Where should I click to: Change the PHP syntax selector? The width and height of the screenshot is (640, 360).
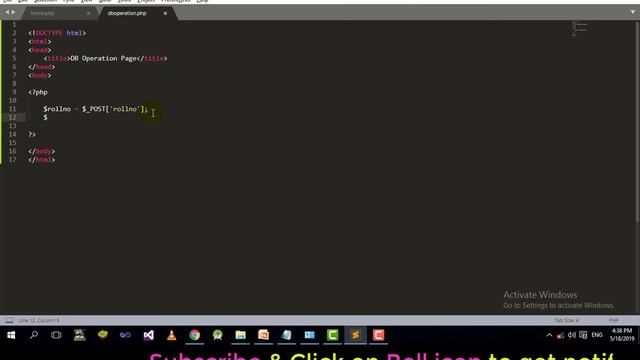(x=613, y=320)
